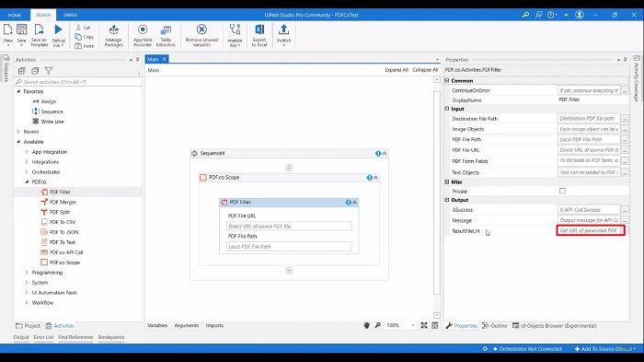Open the Error List panel

point(43,337)
